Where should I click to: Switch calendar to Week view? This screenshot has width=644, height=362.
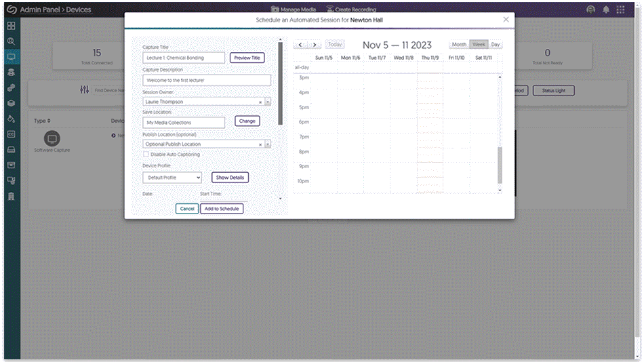479,44
